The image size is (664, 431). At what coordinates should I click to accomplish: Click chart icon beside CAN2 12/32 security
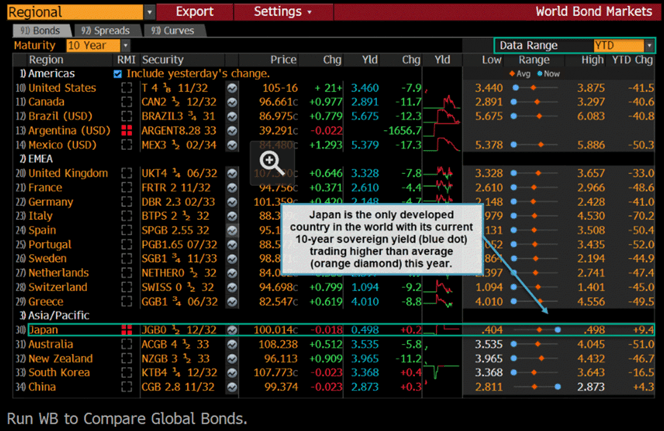click(x=232, y=102)
